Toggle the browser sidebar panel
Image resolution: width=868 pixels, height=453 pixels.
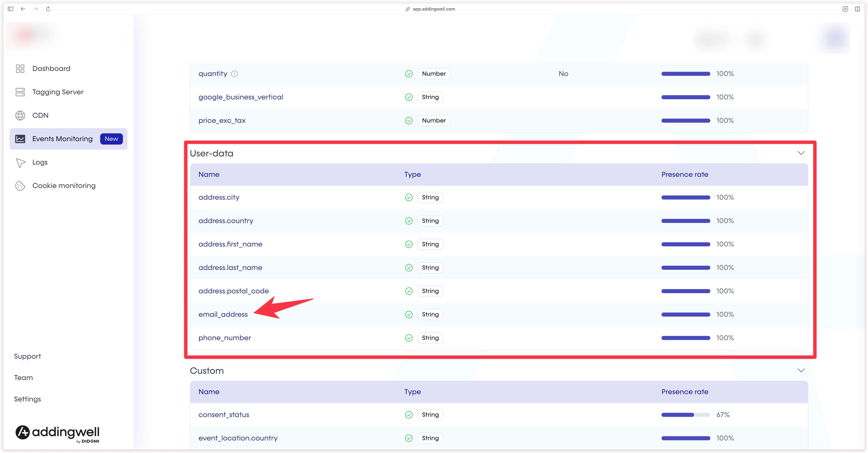pos(11,9)
